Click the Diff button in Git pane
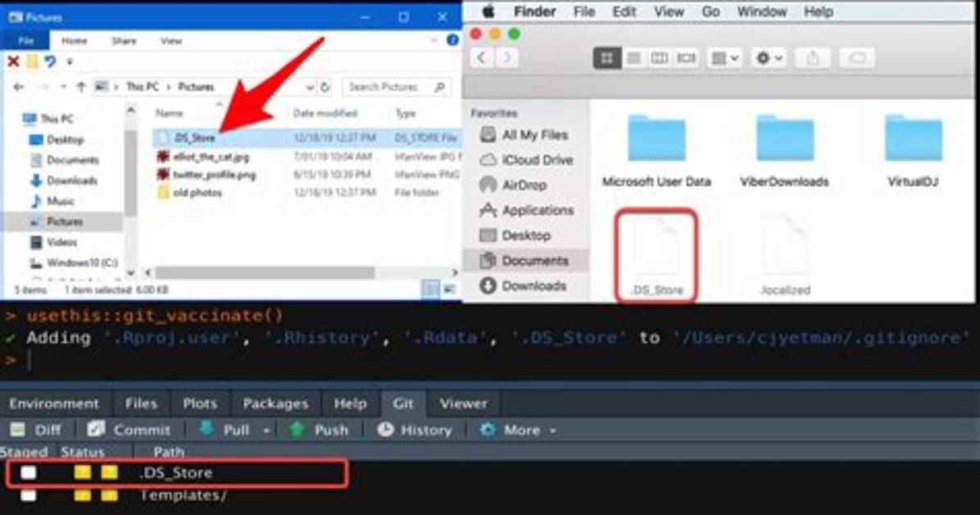Viewport: 980px width, 515px height. pyautogui.click(x=35, y=430)
